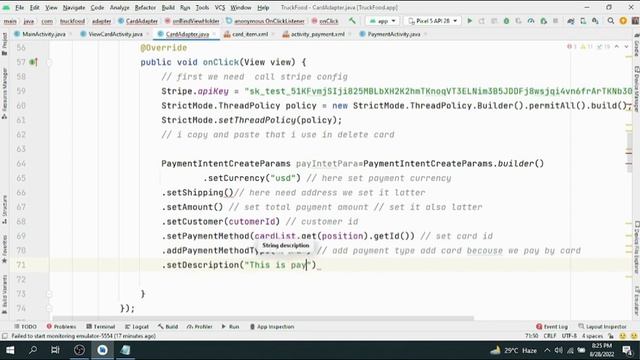Click the 71:50 cursor position indicator
Viewport: 640px width, 360px height.
531,336
